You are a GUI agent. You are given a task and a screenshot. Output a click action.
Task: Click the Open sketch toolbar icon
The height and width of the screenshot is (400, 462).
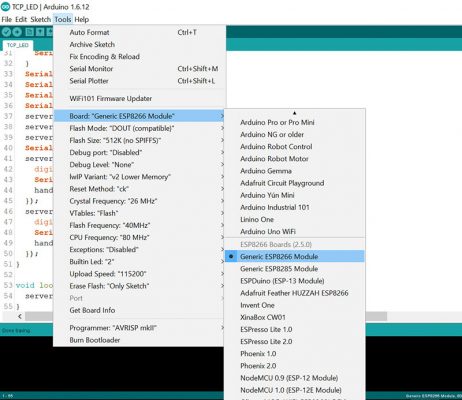point(40,32)
